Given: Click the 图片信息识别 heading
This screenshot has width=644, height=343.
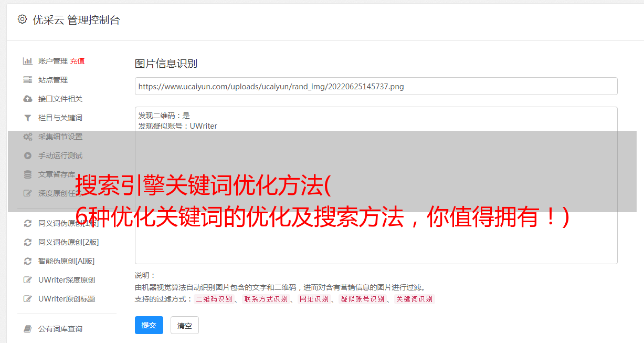Looking at the screenshot, I should [166, 64].
